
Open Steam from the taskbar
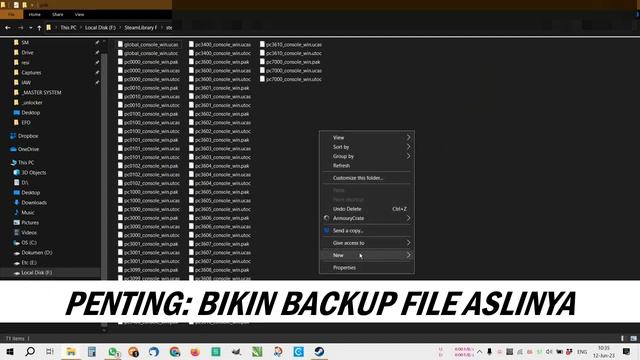[319, 351]
